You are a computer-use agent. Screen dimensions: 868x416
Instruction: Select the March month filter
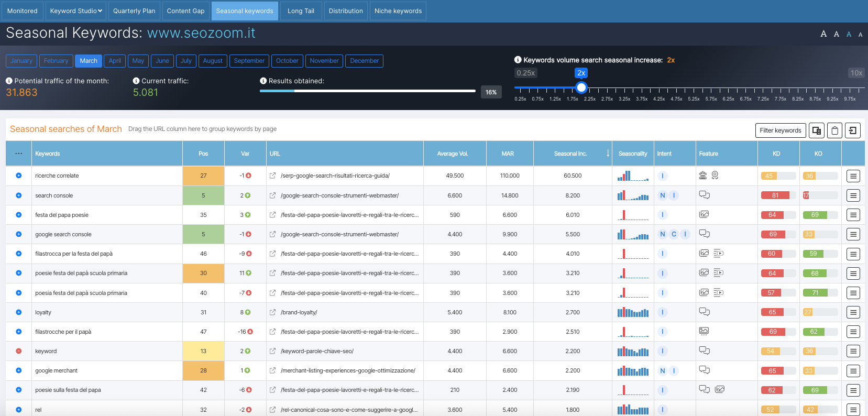tap(89, 61)
